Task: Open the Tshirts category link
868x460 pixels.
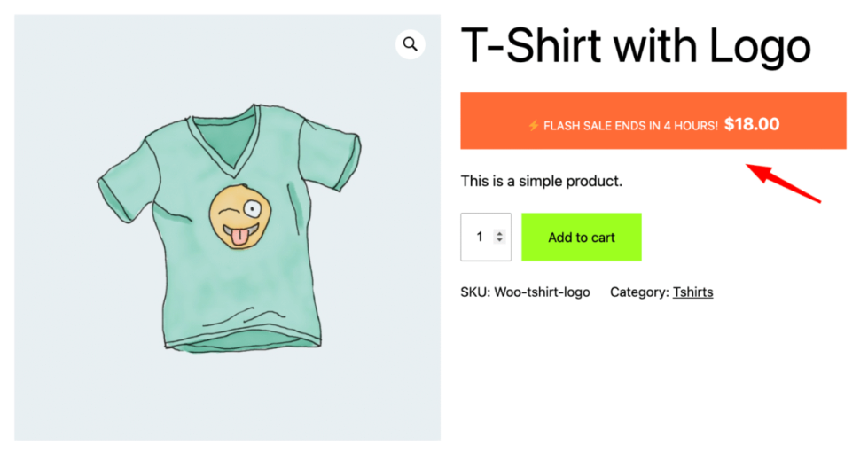Action: [692, 292]
